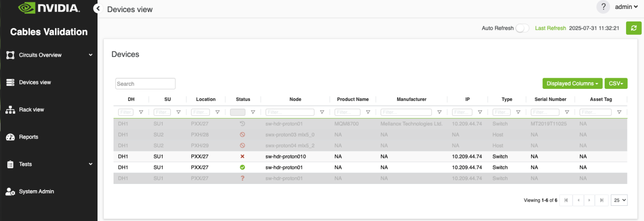Open the admin user menu
Screen dimensions: 644x221
click(x=626, y=7)
